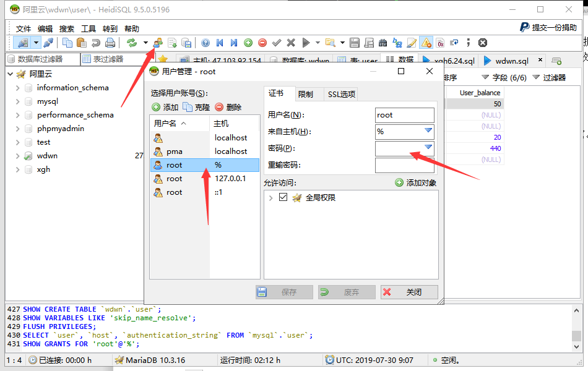588x371 pixels.
Task: Open the session manager dropdown arrow
Action: [x=36, y=43]
